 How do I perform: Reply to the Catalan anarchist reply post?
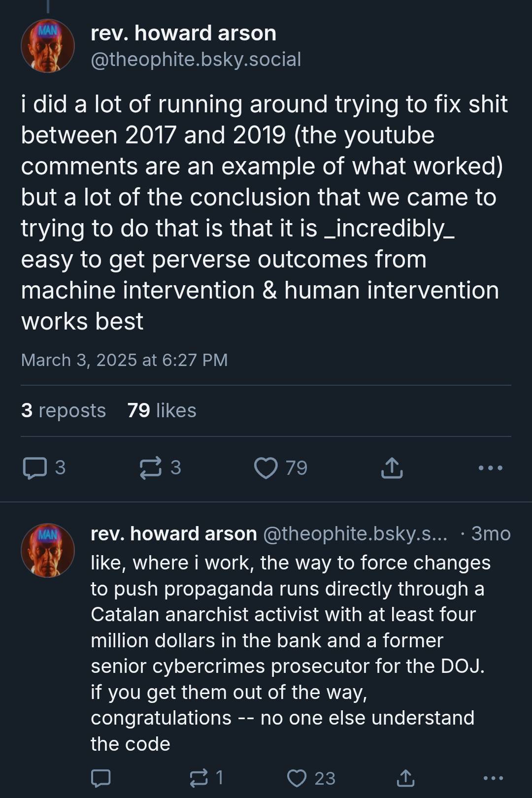point(101,778)
